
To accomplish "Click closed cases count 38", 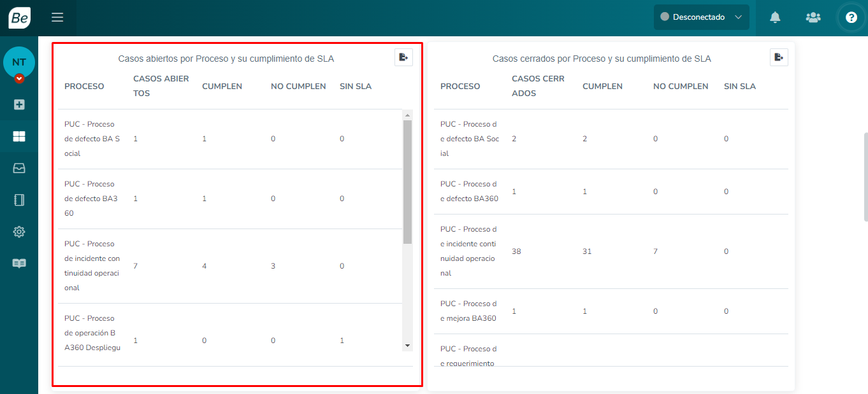I will click(x=516, y=251).
